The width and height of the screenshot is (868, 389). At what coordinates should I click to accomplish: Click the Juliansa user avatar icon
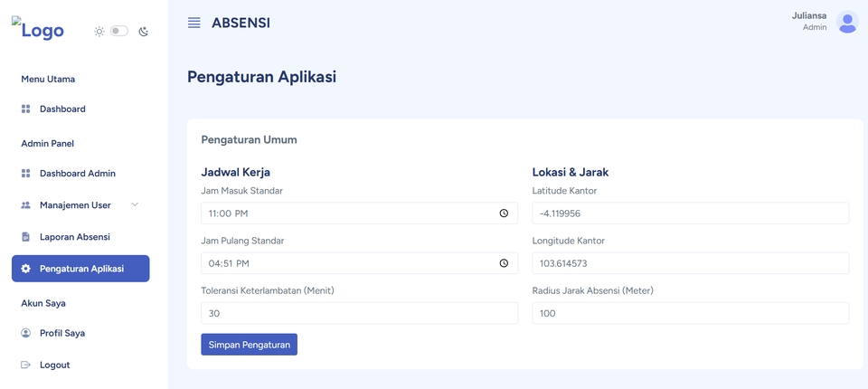847,23
